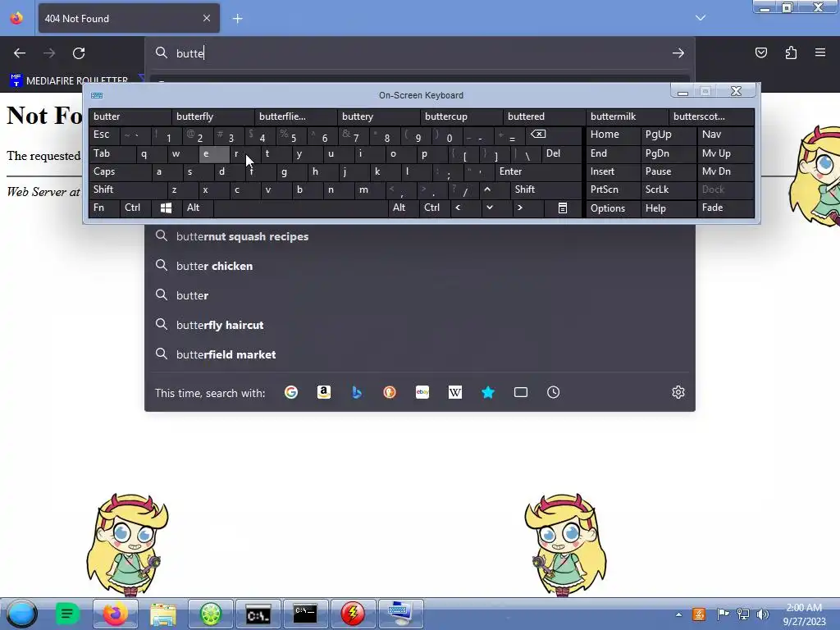Choose 'butternut squash recipes' suggestion
The height and width of the screenshot is (630, 840).
pos(420,236)
